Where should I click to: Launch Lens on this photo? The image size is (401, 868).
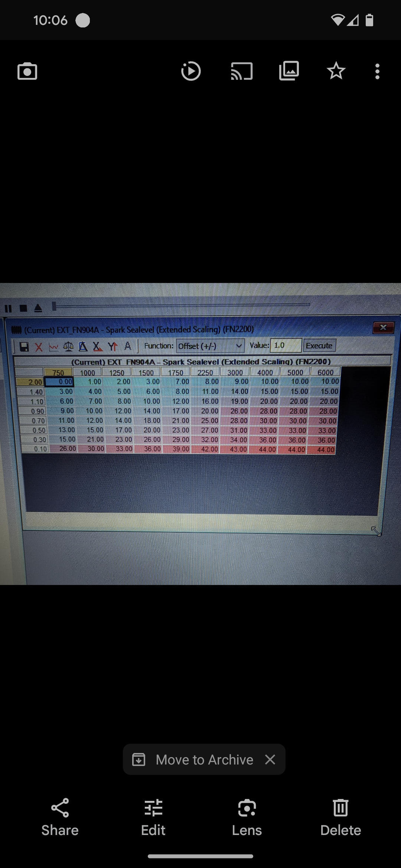(247, 817)
